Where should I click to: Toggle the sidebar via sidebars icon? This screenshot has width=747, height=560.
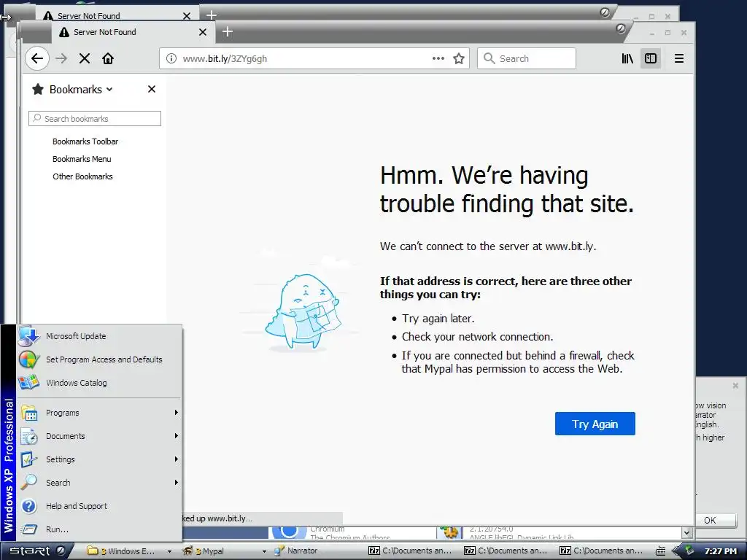click(651, 58)
